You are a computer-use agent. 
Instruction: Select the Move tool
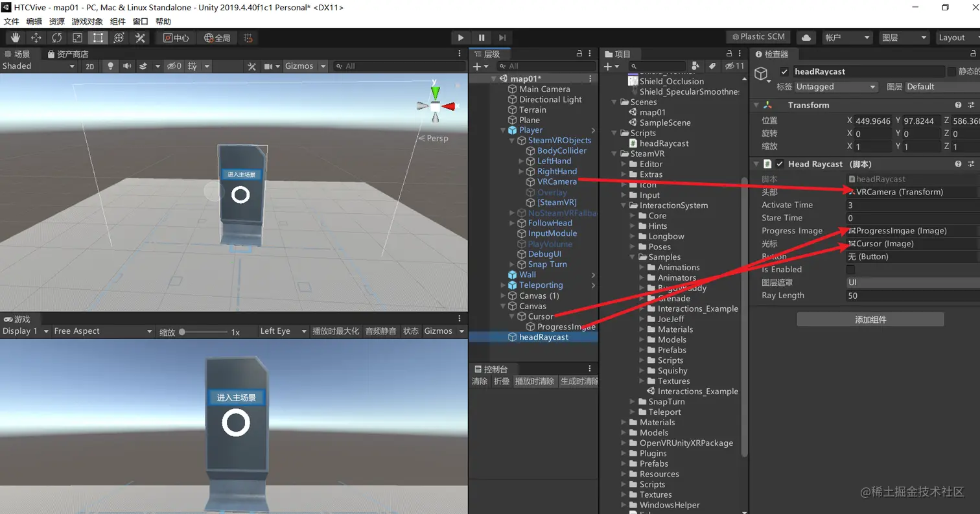[36, 38]
